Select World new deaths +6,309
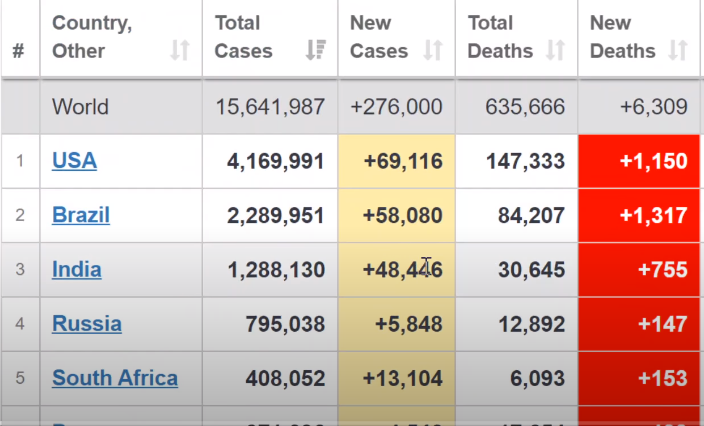The width and height of the screenshot is (704, 426). (654, 107)
